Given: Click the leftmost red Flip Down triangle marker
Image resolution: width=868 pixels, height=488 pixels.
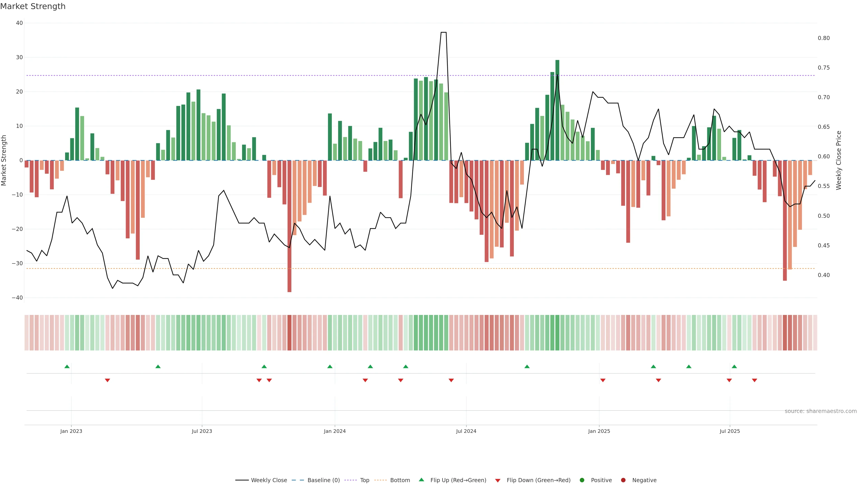Looking at the screenshot, I should [107, 380].
